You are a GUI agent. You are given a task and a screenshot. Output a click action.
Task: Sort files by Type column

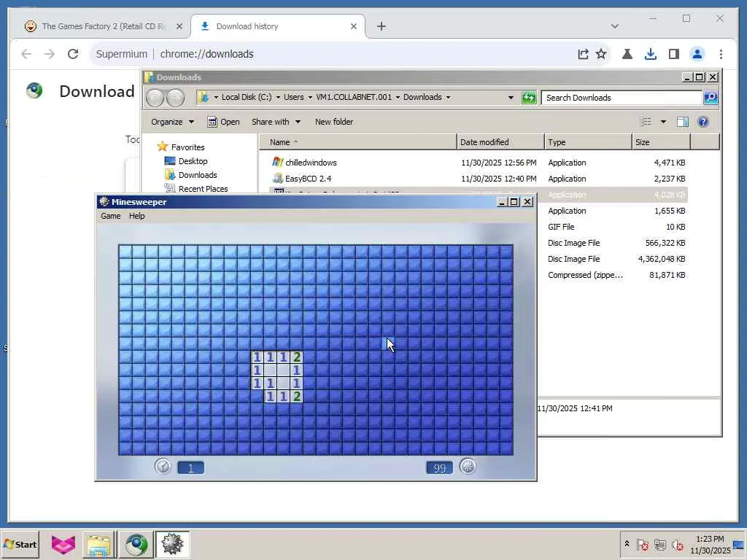pyautogui.click(x=588, y=142)
